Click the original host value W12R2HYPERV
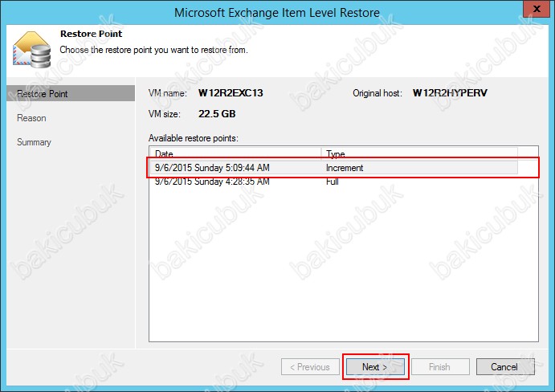 pos(450,93)
